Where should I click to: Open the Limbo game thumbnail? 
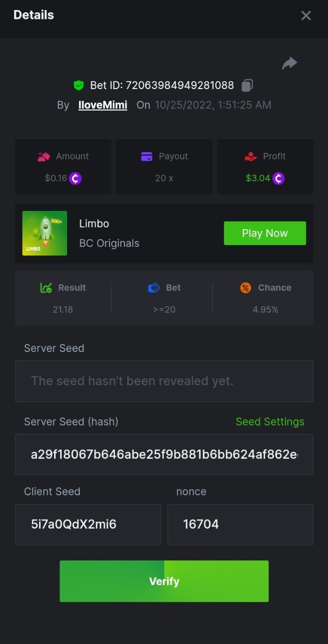click(x=45, y=233)
